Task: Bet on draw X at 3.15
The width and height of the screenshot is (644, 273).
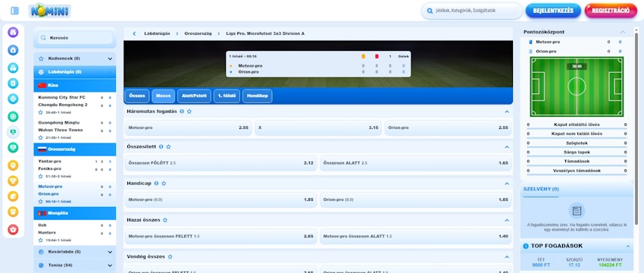Action: coord(318,128)
